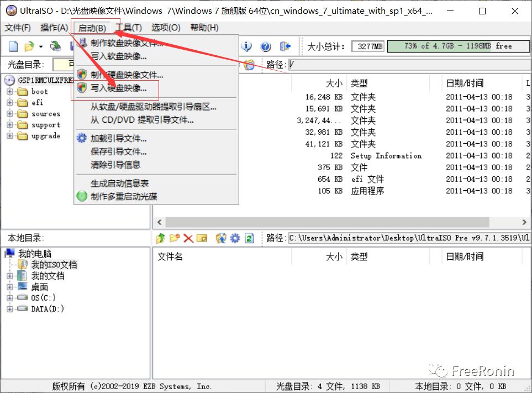The image size is (532, 393).
Task: Click the 16,248 KB size cell
Action: pos(324,97)
